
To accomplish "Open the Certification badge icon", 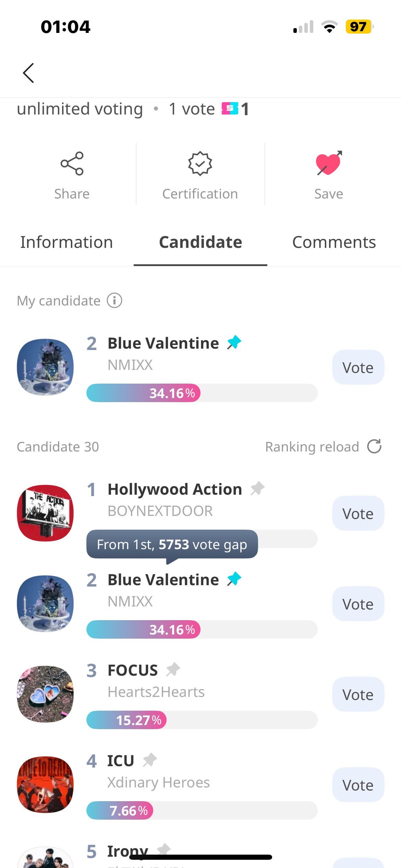I will [x=200, y=164].
